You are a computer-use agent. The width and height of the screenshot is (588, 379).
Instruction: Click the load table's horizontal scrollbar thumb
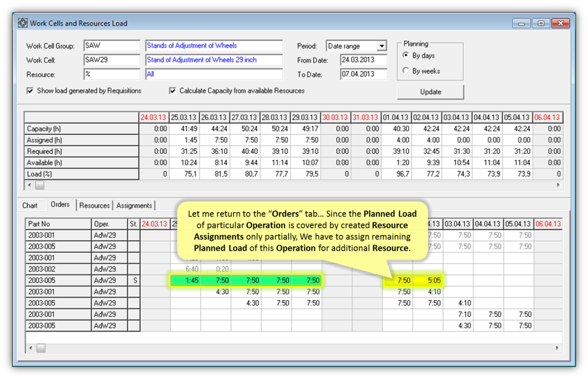[40, 185]
